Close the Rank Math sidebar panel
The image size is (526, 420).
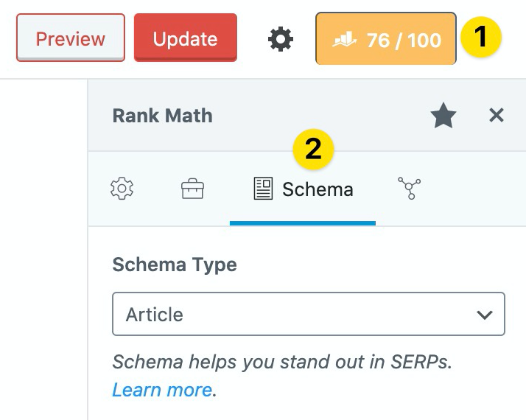point(497,116)
